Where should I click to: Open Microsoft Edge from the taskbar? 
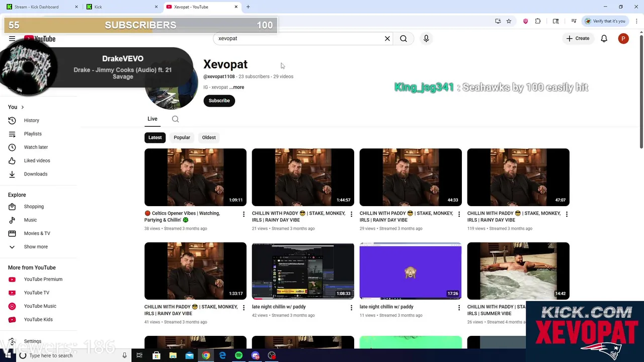coord(222,355)
